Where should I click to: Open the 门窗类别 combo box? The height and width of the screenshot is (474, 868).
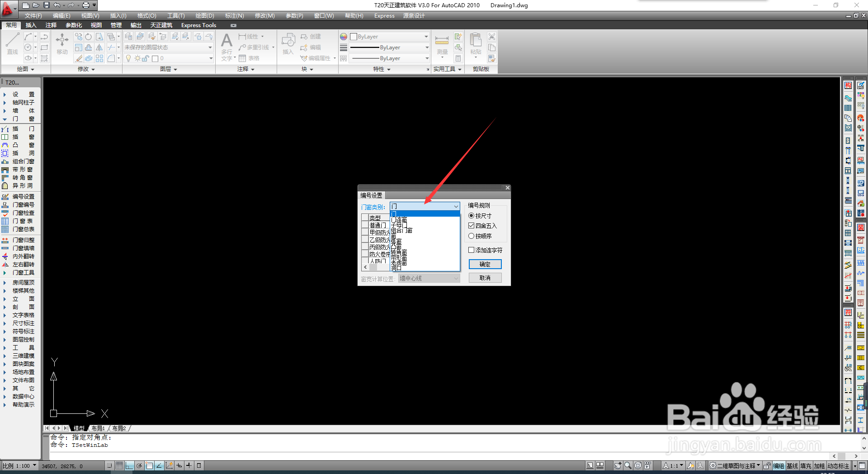point(425,206)
